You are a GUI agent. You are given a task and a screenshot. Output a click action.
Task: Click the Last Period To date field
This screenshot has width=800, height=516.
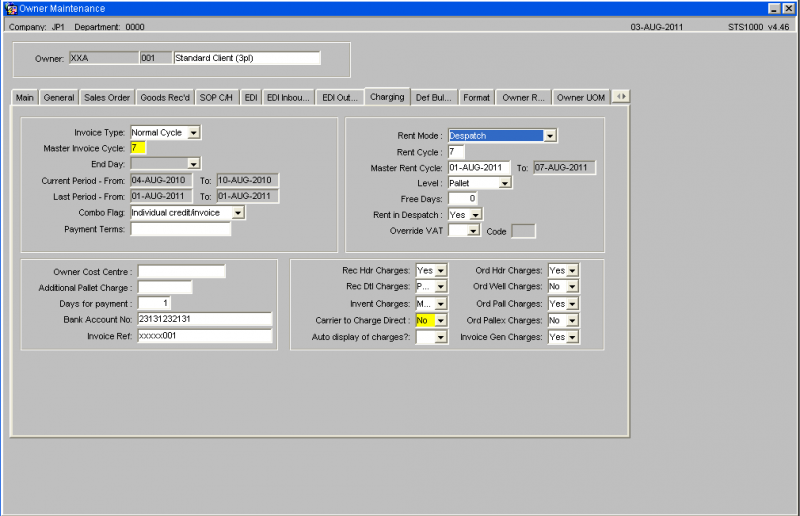pyautogui.click(x=247, y=196)
